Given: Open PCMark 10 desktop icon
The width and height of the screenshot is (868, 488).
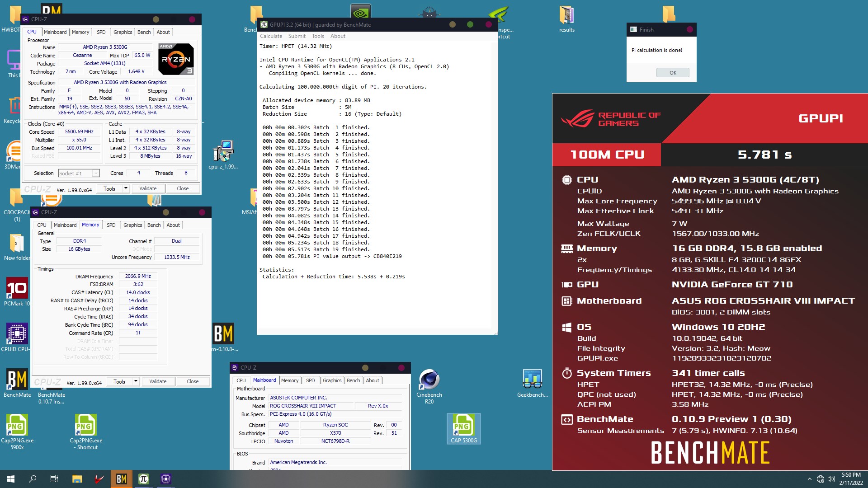Looking at the screenshot, I should click(17, 292).
